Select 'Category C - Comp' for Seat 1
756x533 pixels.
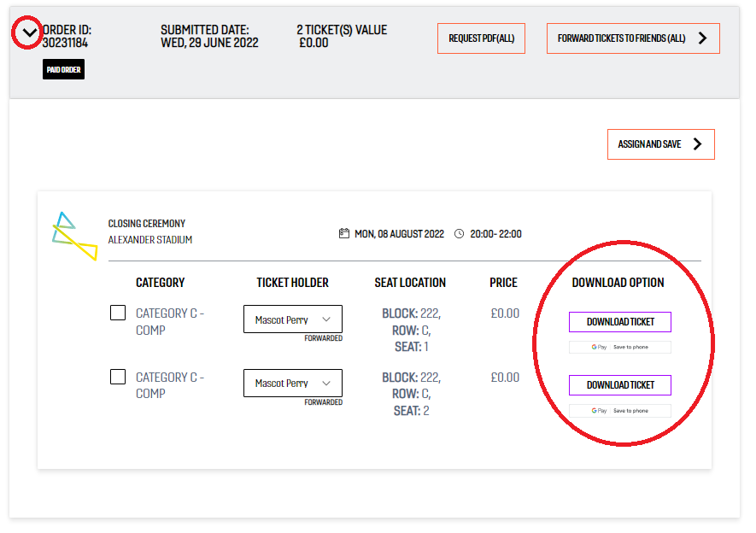[x=170, y=321]
